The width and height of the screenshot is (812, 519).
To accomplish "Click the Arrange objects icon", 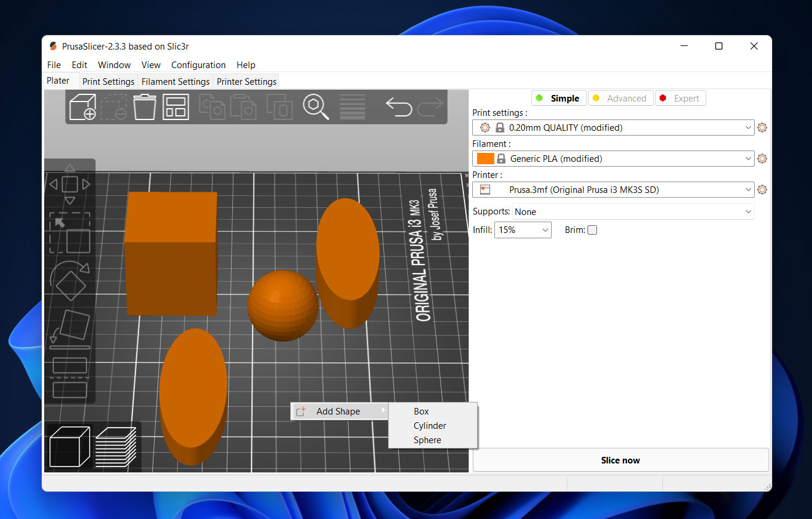I will coord(176,107).
